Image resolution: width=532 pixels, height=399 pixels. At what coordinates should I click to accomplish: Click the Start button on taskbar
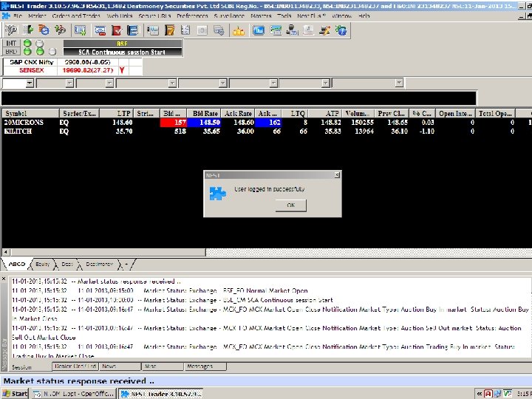(15, 394)
